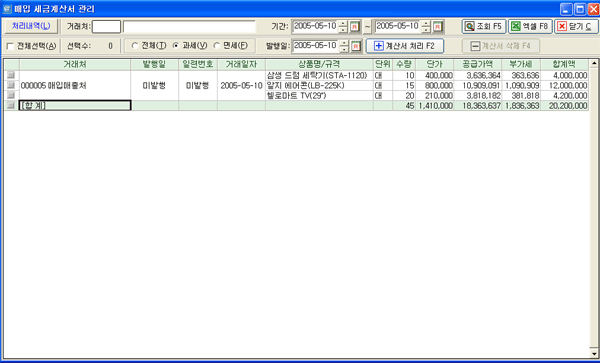The height and width of the screenshot is (363, 600).
Task: Click the 거래처 code input field
Action: 106,27
